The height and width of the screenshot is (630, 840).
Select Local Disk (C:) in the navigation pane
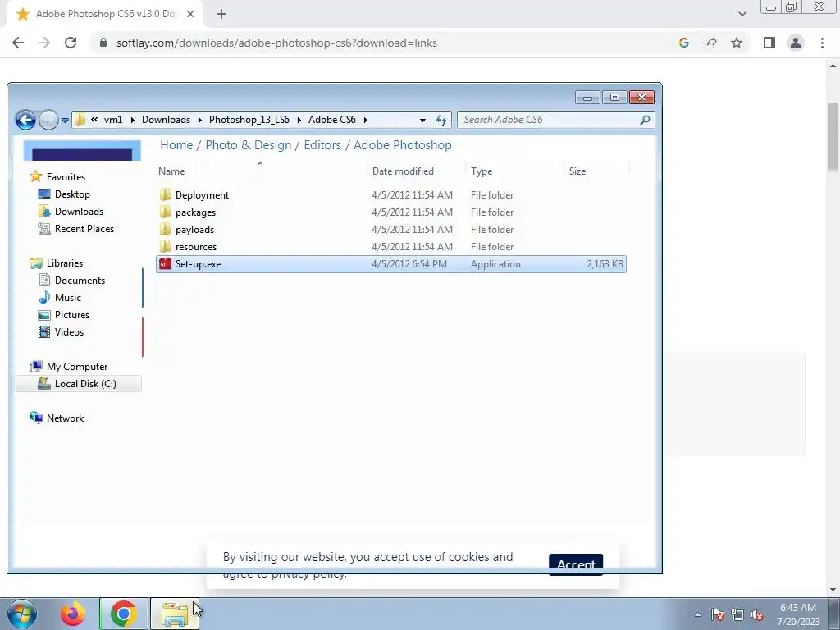(x=85, y=384)
